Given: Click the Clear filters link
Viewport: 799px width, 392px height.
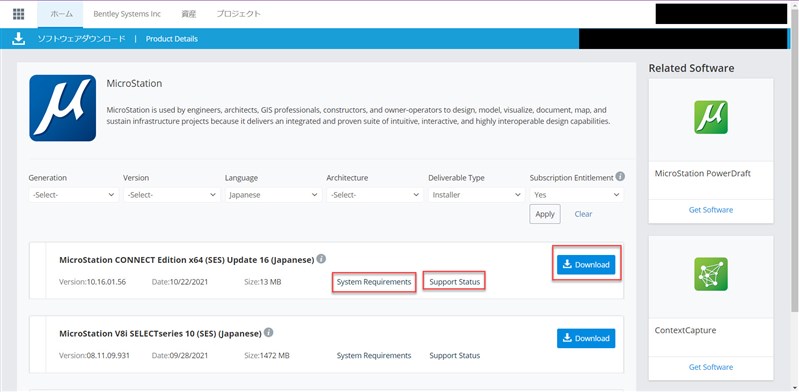Looking at the screenshot, I should point(583,214).
